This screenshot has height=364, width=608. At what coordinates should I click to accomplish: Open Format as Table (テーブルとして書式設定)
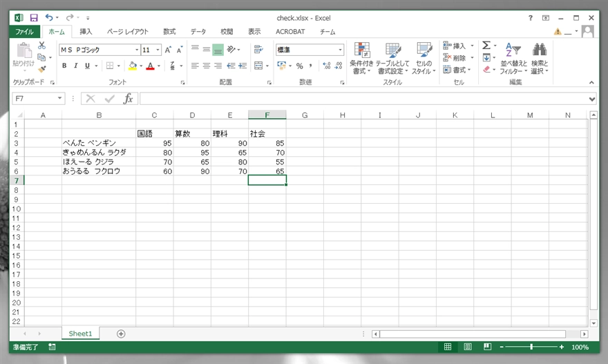point(392,58)
